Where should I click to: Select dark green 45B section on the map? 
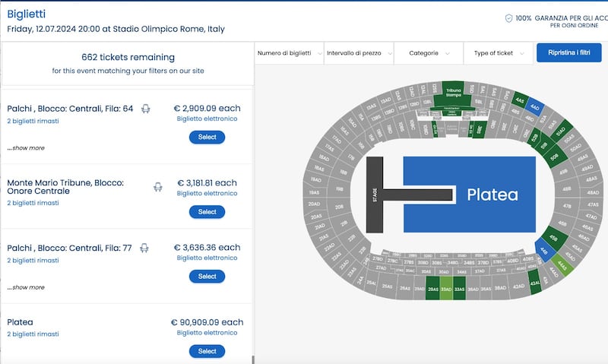(554, 237)
